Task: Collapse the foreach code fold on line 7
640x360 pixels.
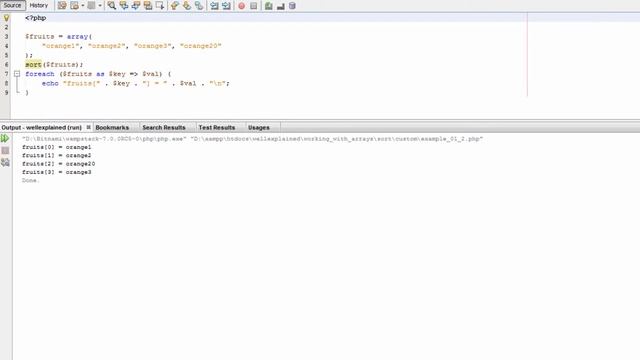Action: (17, 74)
